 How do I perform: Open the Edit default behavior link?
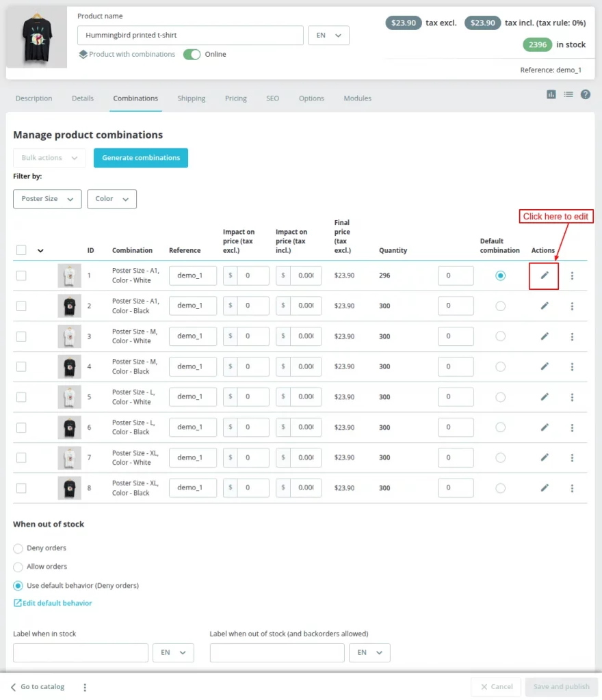pos(53,602)
